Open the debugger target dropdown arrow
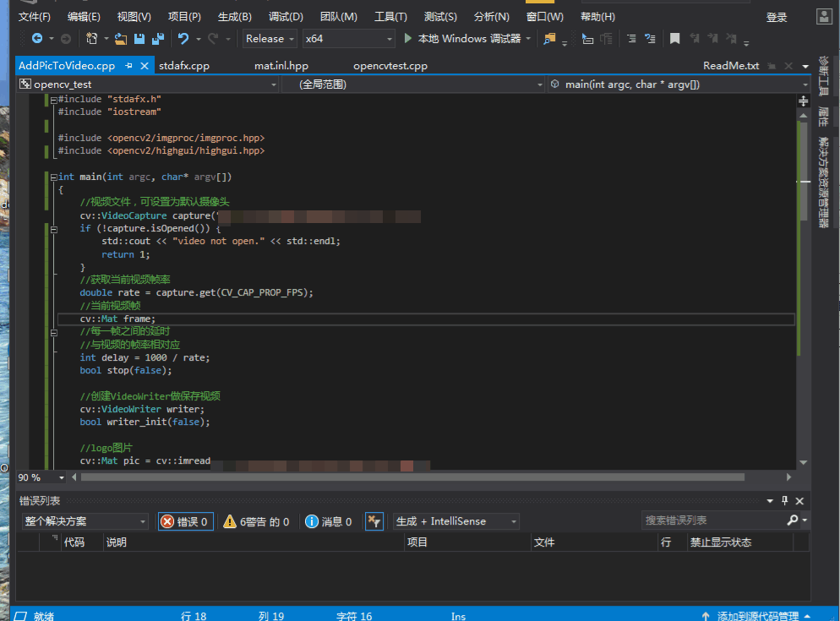The height and width of the screenshot is (621, 840). 528,39
